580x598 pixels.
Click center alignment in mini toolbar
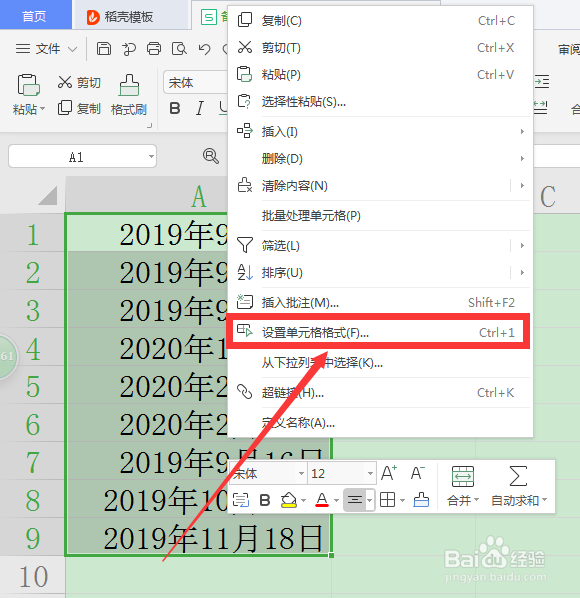[x=355, y=500]
